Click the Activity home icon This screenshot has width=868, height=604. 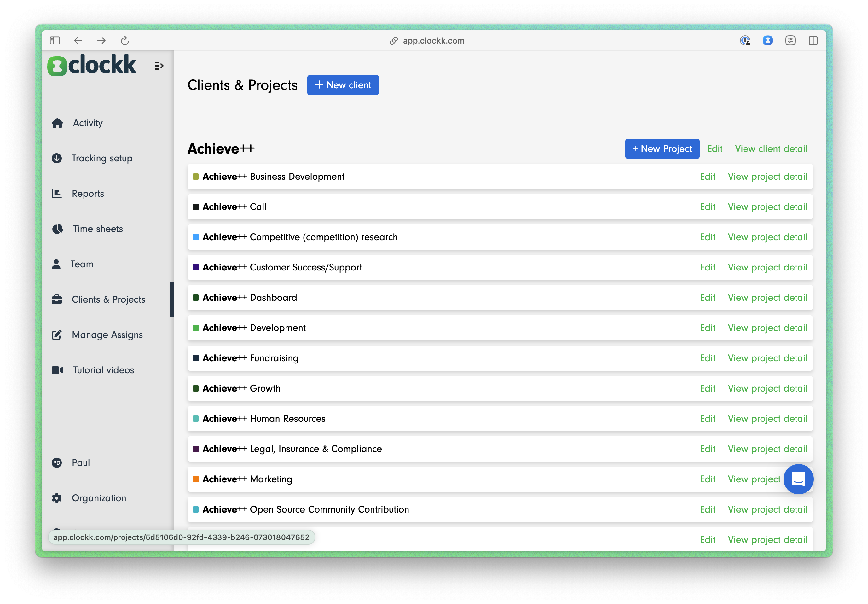[x=57, y=123]
